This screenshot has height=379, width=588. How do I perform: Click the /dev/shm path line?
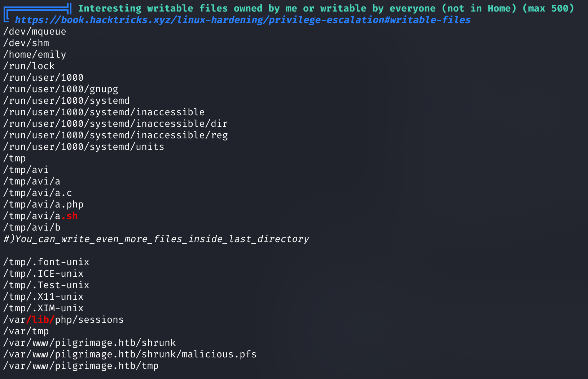coord(26,43)
